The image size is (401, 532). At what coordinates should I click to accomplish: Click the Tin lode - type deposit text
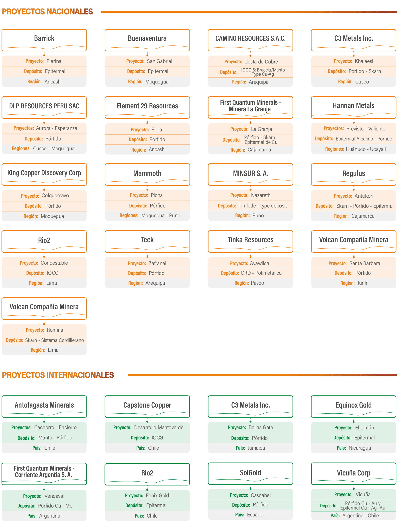(x=263, y=206)
